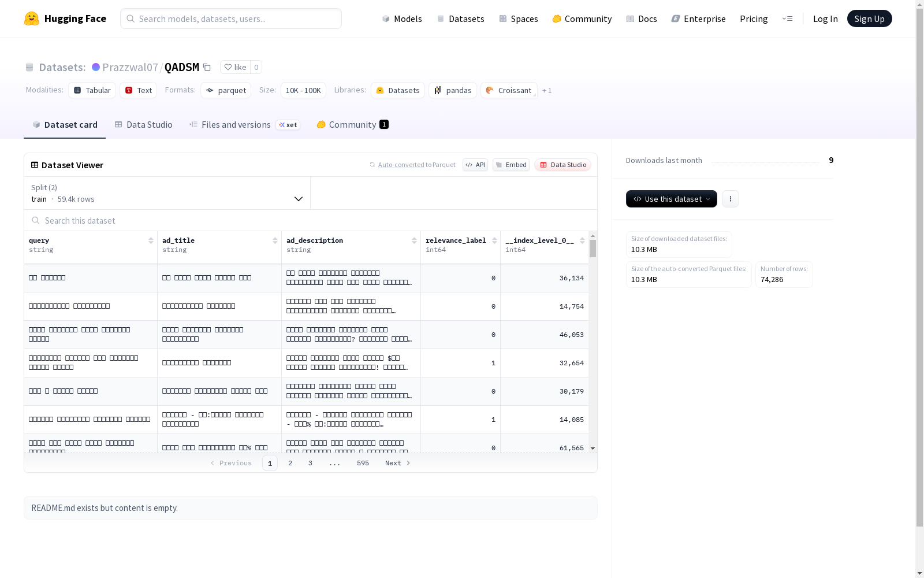Open the Community tab with 1 discussion

352,125
